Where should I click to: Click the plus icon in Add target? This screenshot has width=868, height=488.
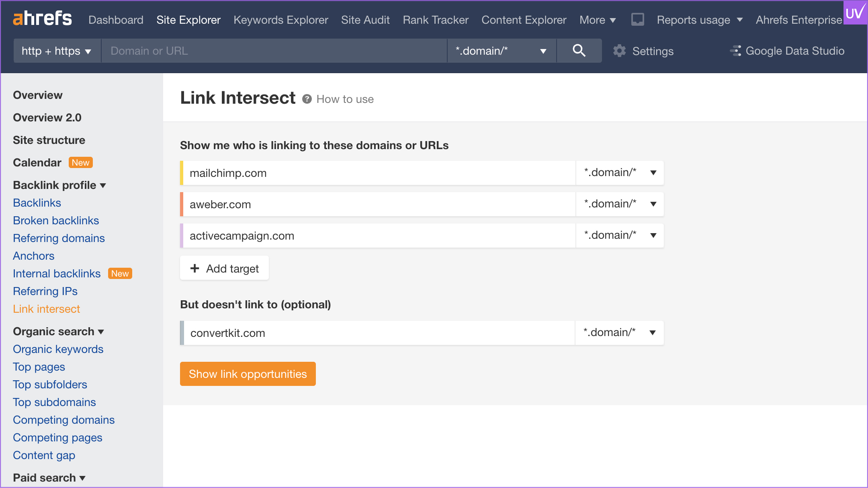pyautogui.click(x=195, y=268)
